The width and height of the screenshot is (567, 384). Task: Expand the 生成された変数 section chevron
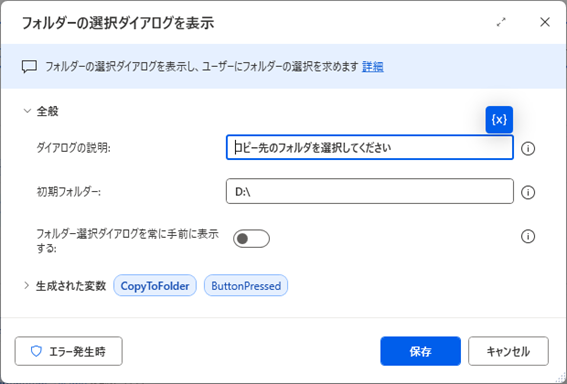pyautogui.click(x=26, y=286)
